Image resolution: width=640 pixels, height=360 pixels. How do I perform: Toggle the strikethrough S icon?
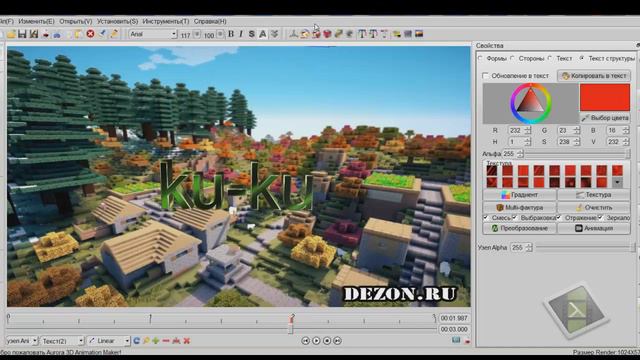(x=251, y=34)
